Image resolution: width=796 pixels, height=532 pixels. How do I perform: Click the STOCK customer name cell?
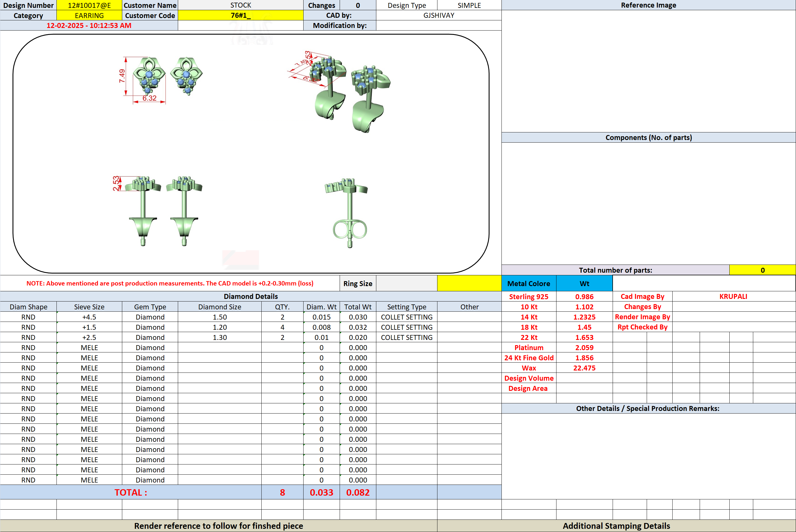click(x=241, y=5)
